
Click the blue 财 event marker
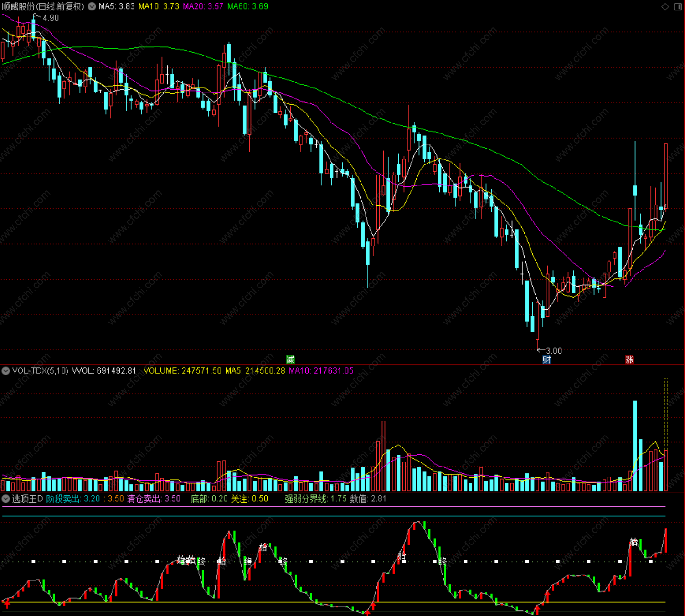(x=547, y=359)
